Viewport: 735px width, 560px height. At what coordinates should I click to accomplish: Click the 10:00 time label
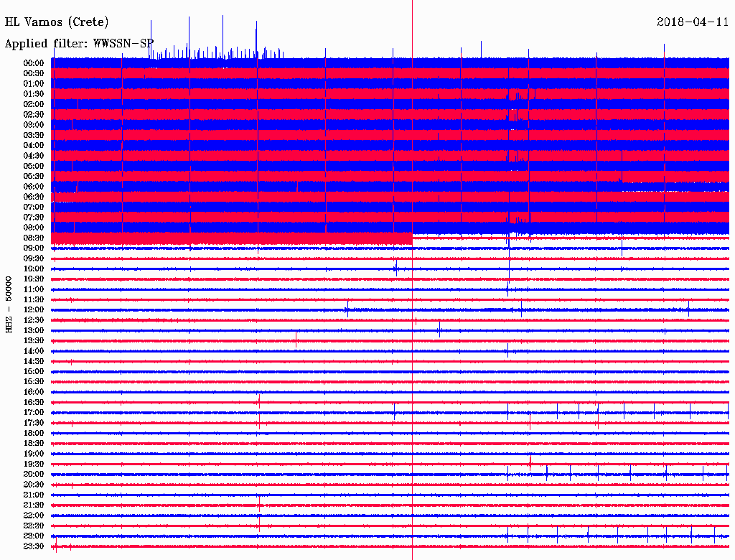pyautogui.click(x=34, y=269)
